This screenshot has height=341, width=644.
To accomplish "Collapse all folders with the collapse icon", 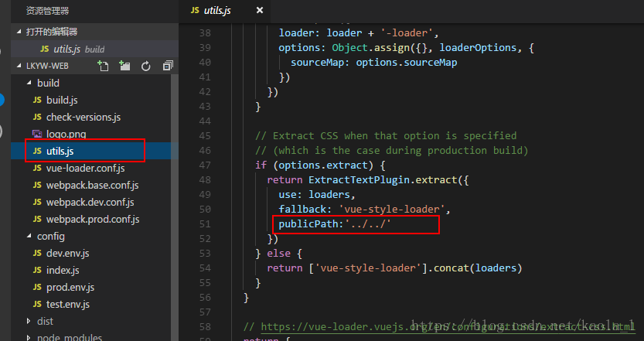I will 168,66.
